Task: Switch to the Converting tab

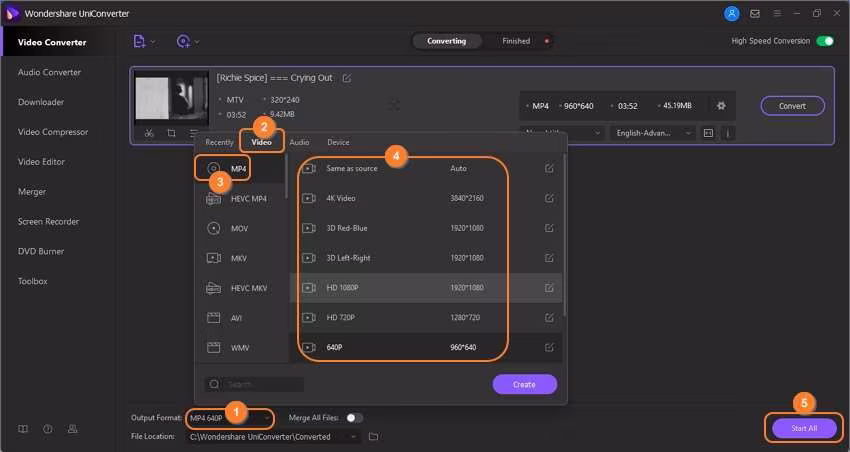Action: pos(447,41)
